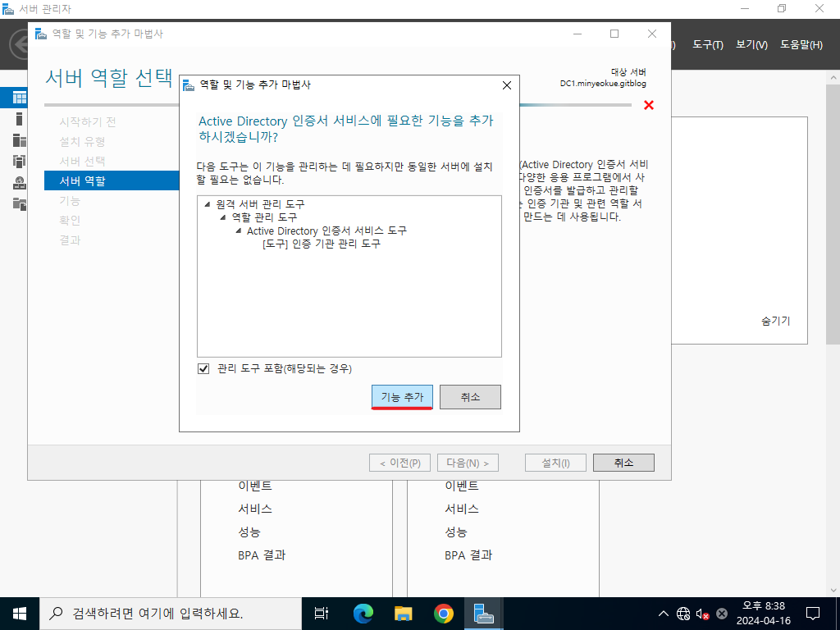Select 결과 step in wizard sidebar

70,240
